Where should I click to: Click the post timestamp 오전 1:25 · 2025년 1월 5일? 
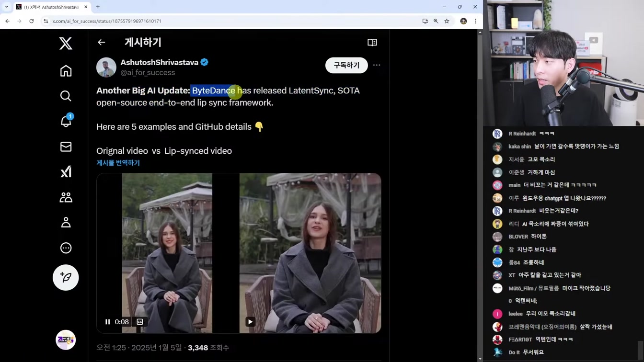139,348
